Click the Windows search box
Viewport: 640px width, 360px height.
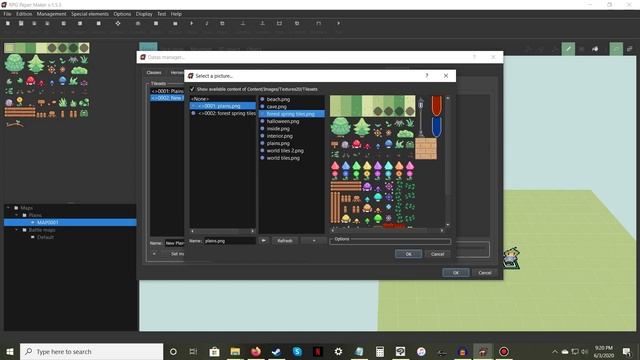(x=91, y=351)
